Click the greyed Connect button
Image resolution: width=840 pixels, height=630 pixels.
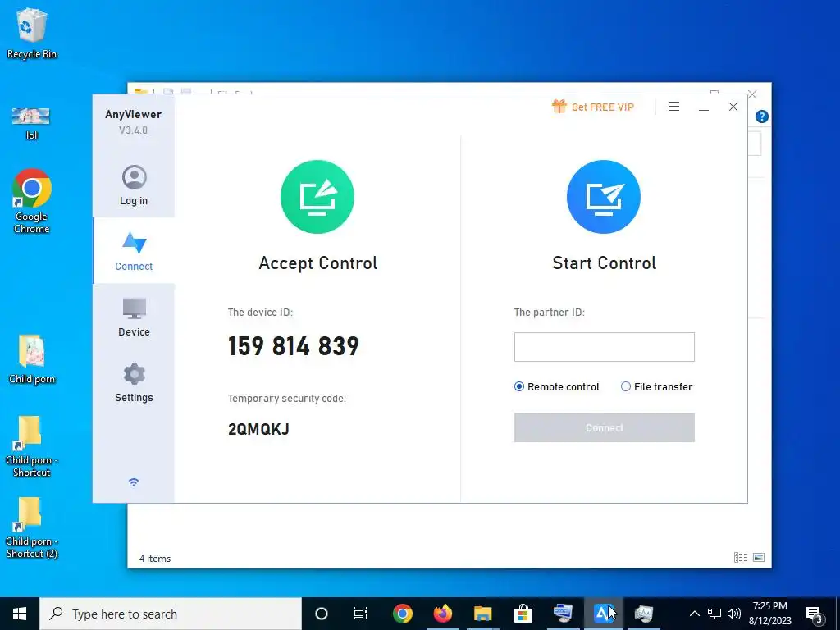click(605, 427)
